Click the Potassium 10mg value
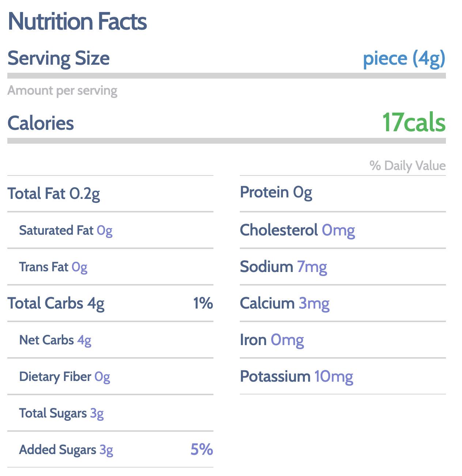The image size is (462, 476). pyautogui.click(x=333, y=377)
